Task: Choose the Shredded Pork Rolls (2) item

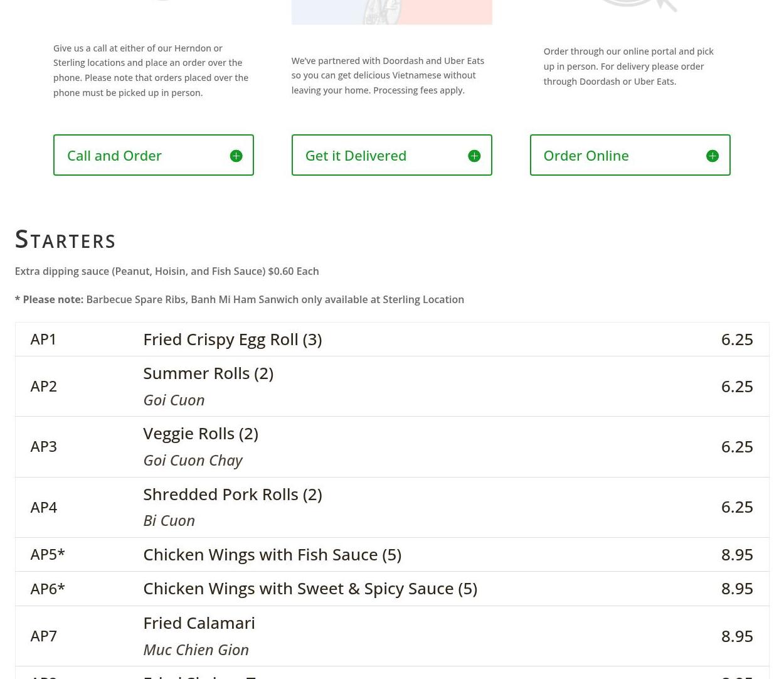Action: [x=232, y=494]
